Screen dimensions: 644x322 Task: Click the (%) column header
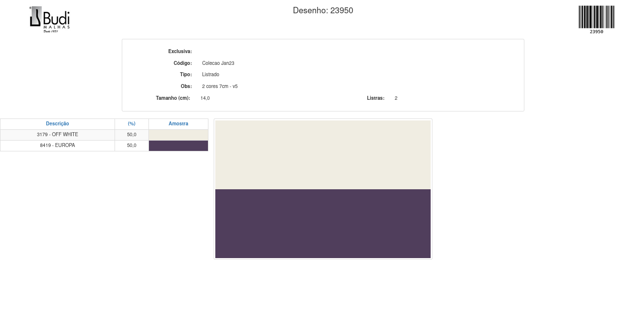132,124
